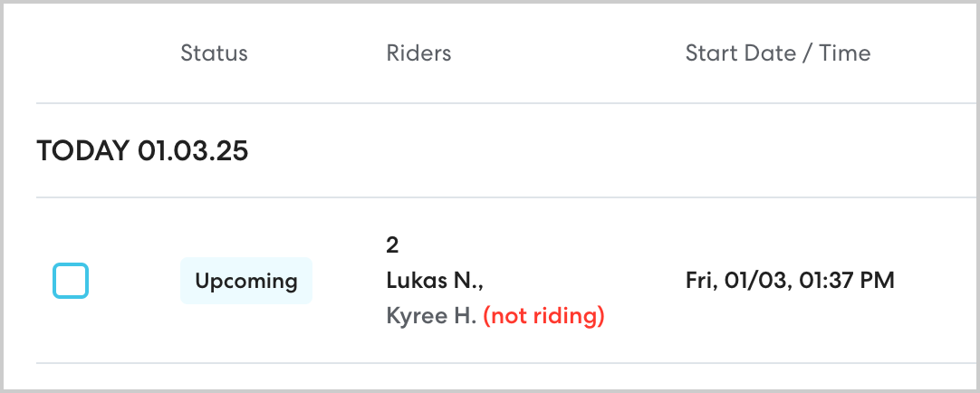Click the word TODAY in the heading

(83, 151)
